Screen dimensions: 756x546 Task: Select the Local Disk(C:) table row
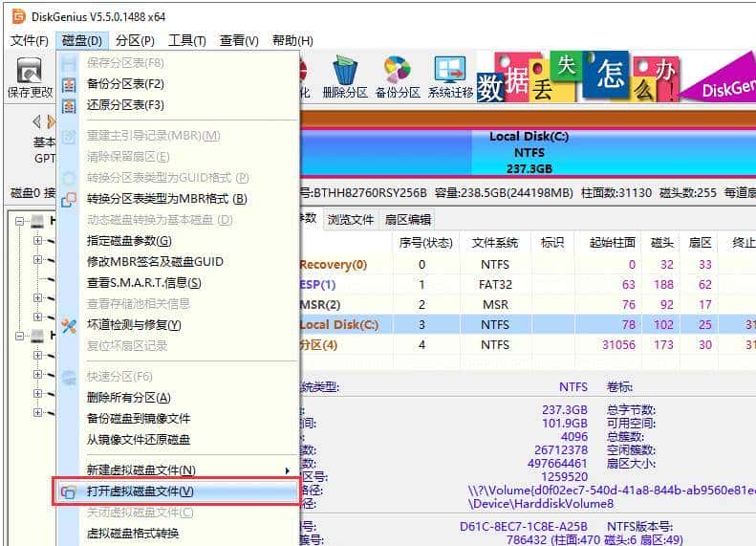coord(528,324)
